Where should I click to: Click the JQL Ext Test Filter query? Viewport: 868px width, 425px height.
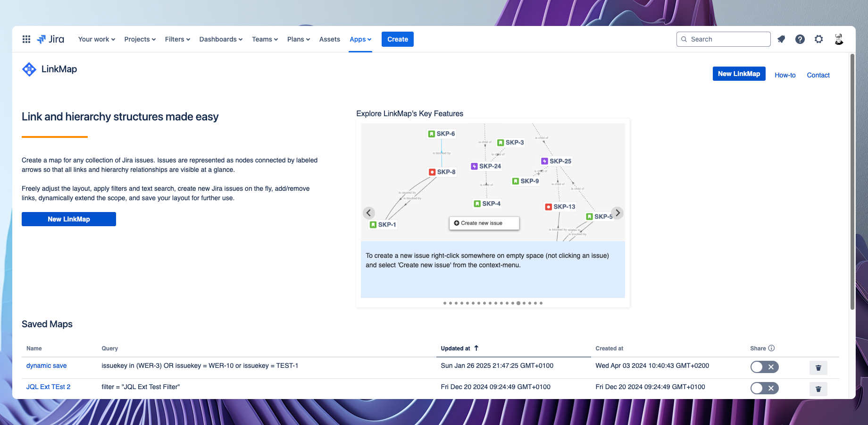[141, 387]
